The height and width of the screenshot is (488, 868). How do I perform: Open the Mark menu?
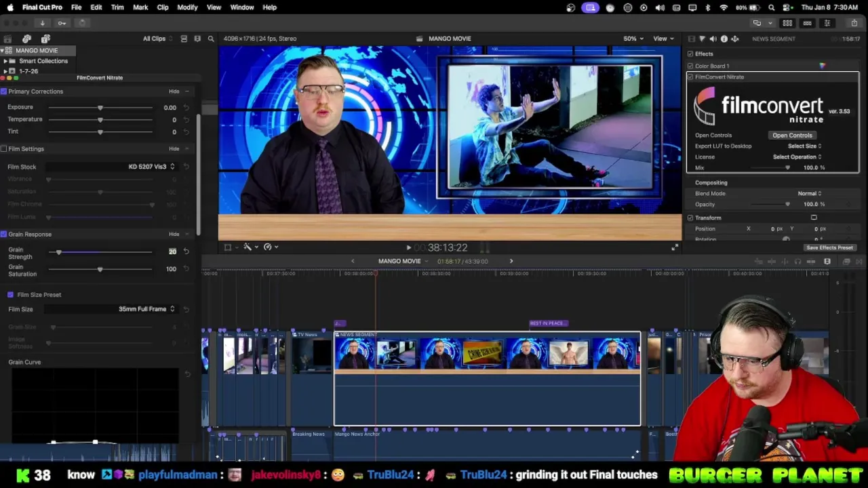tap(140, 7)
